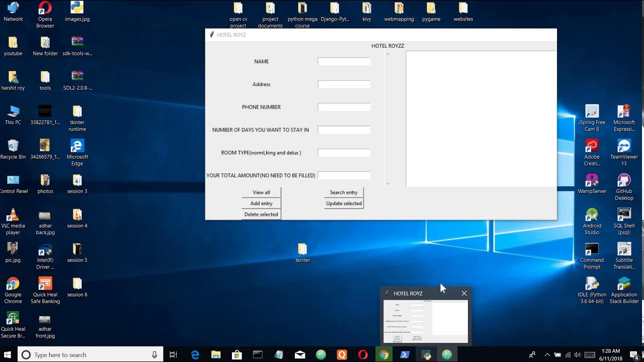Open IDLE (Python 3.6 64-bit) desktop shortcut

pos(592,284)
